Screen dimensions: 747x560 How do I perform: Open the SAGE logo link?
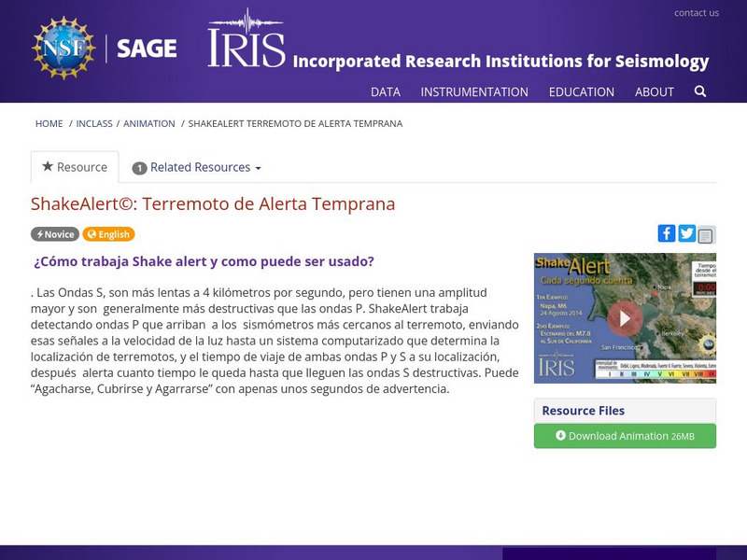click(x=147, y=49)
